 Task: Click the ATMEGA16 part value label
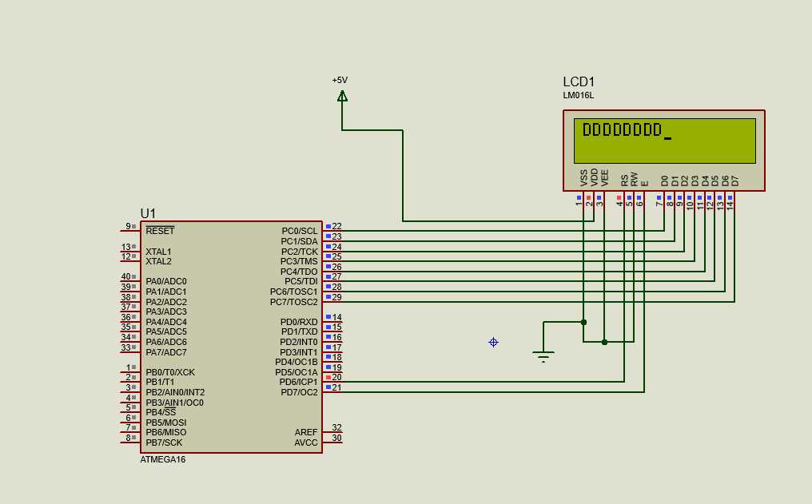pyautogui.click(x=162, y=459)
